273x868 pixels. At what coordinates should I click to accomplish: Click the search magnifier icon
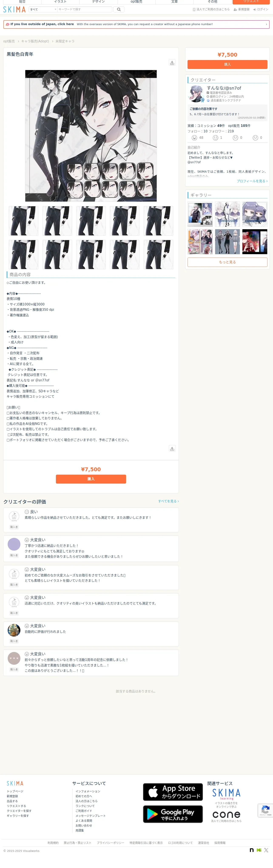pos(119,9)
